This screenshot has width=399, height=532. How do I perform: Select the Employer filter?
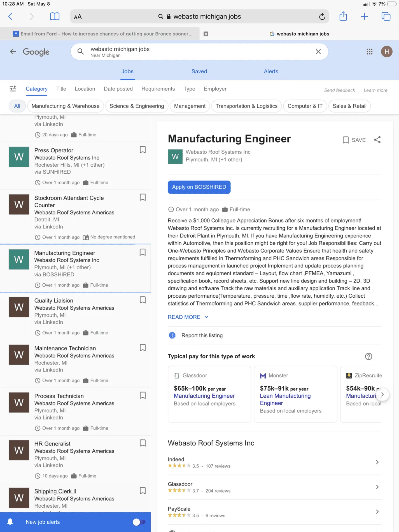pyautogui.click(x=215, y=89)
